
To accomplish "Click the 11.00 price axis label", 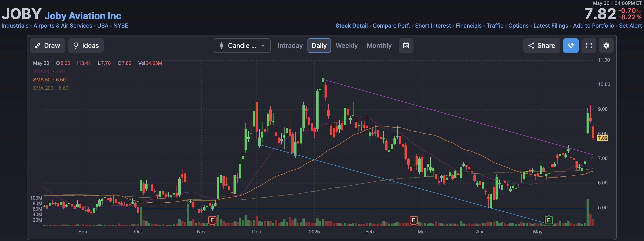I will pyautogui.click(x=604, y=60).
